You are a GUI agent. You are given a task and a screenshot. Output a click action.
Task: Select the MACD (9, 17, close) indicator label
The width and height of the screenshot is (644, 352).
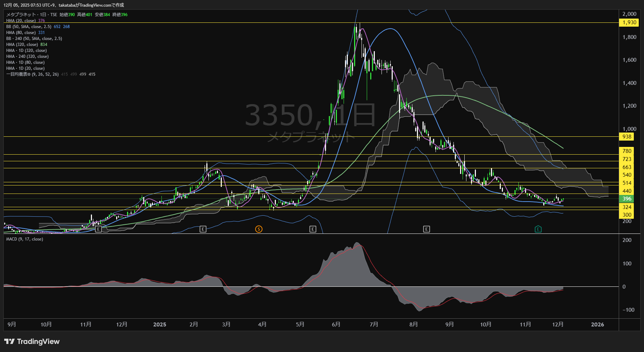pos(25,239)
